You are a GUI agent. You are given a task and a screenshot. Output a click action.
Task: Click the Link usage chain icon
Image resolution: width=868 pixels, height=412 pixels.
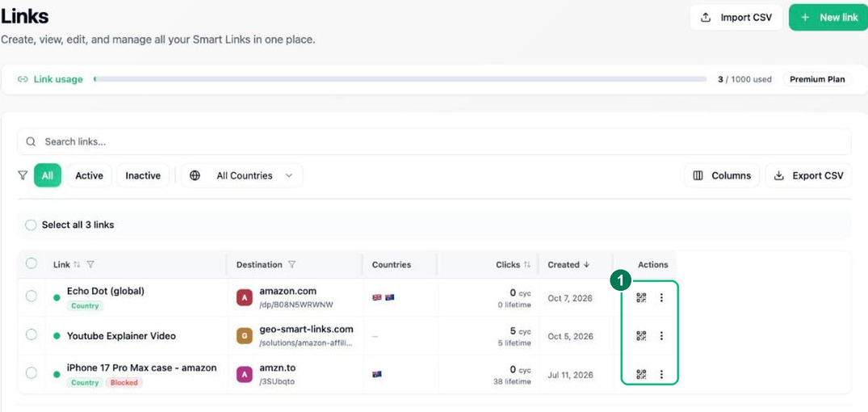click(23, 79)
